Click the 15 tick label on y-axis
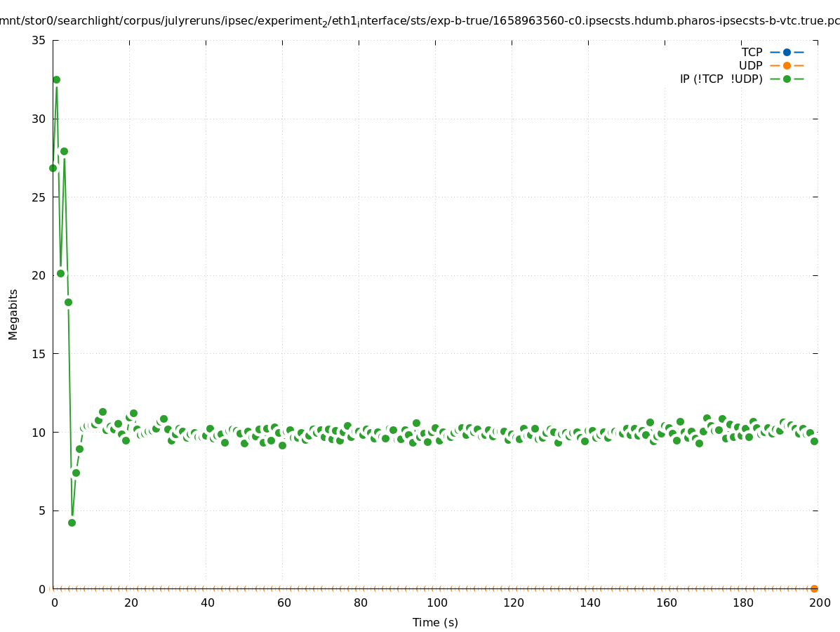 click(39, 354)
